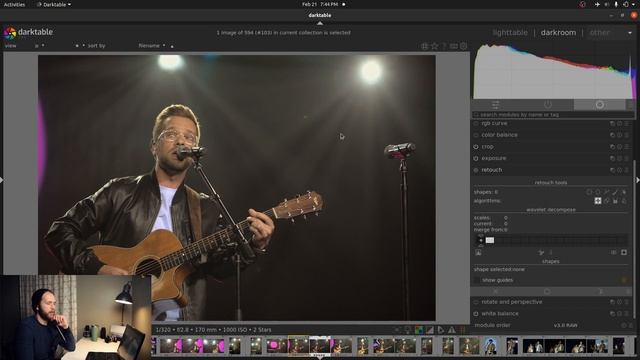Expand the color balance module
640x360 pixels.
tap(499, 135)
